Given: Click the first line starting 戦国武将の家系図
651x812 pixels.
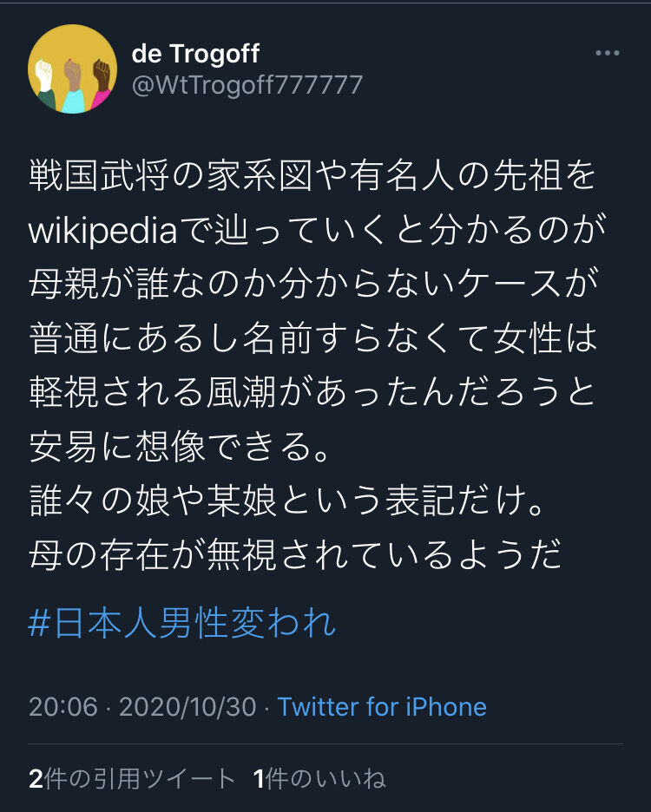Looking at the screenshot, I should point(312,176).
